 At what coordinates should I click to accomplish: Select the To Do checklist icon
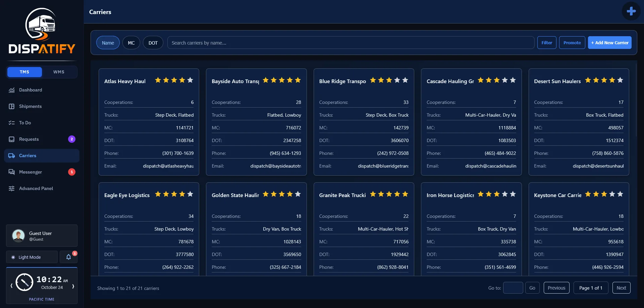12,123
